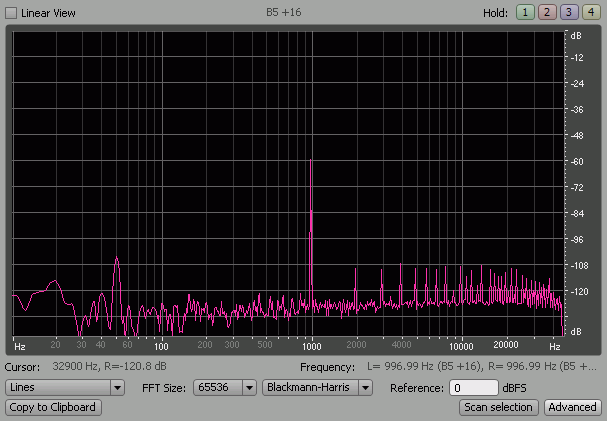Click the -12 label on the dB axis

[x=577, y=58]
